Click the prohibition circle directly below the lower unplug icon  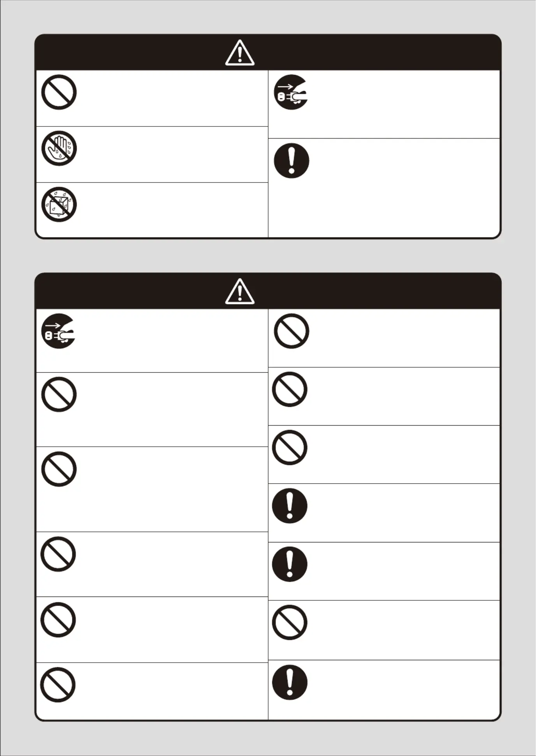pos(59,394)
